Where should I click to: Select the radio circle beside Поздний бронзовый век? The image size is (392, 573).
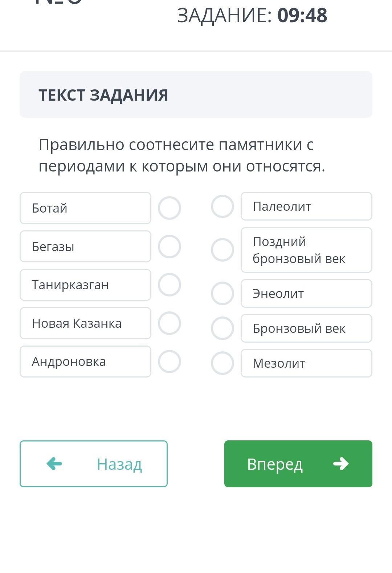222,250
